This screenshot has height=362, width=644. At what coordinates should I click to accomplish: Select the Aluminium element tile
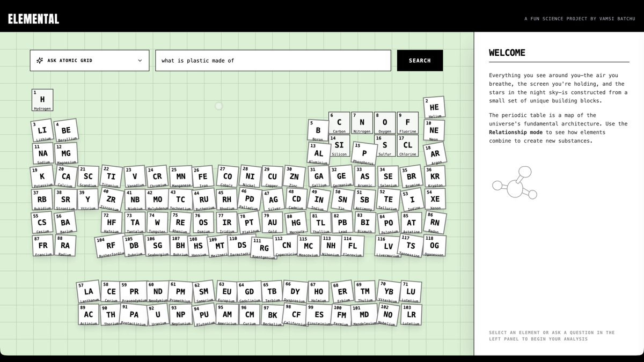click(319, 154)
